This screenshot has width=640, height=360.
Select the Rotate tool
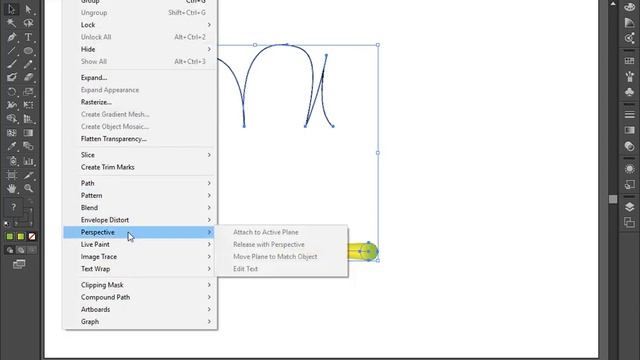(11, 91)
